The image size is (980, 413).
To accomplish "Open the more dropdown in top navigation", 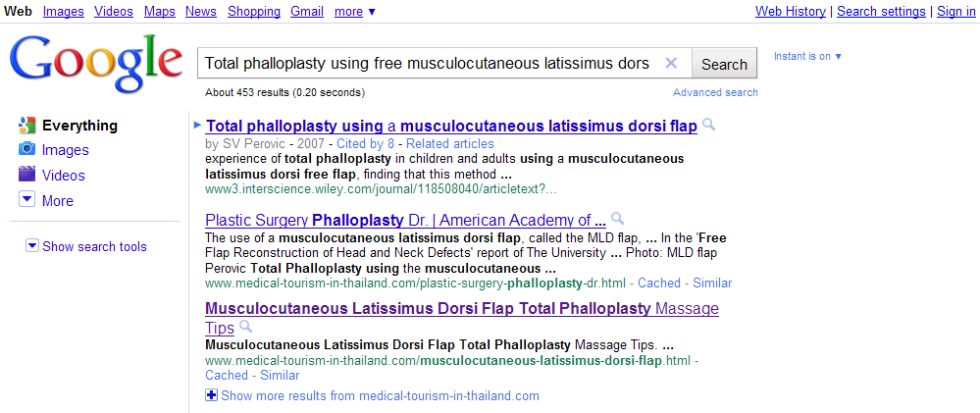I will pyautogui.click(x=355, y=12).
